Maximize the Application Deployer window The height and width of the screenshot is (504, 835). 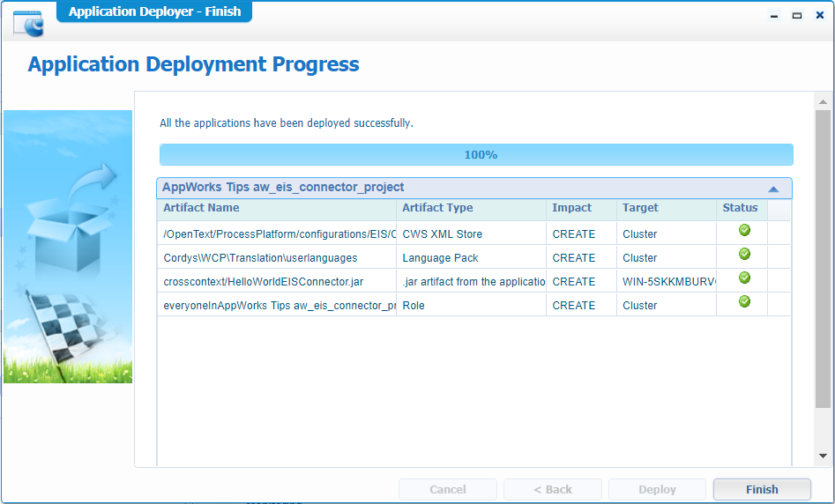796,15
